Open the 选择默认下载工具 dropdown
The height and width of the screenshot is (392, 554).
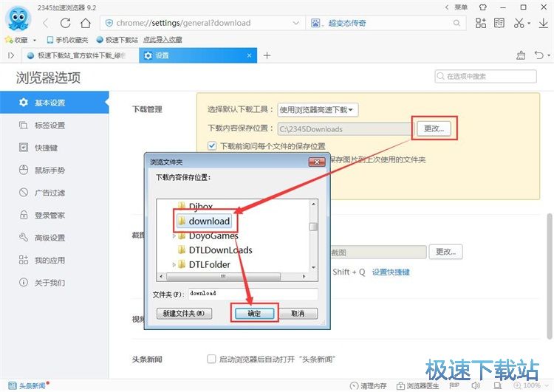pos(318,110)
